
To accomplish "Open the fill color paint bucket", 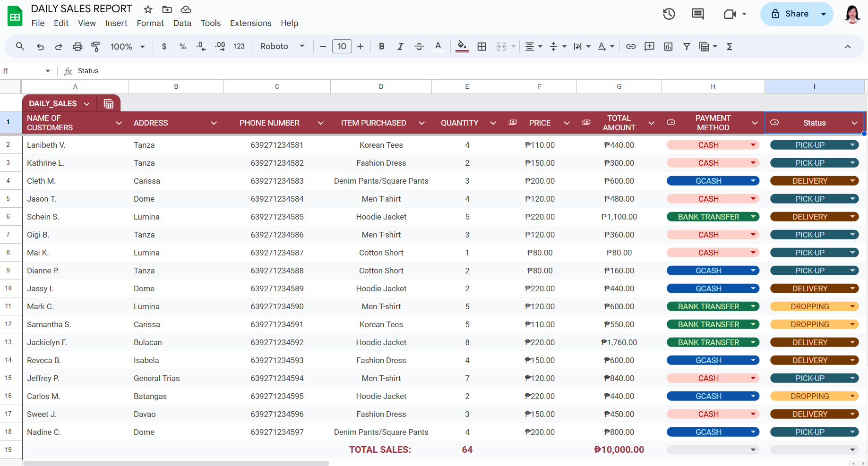I will click(x=462, y=46).
